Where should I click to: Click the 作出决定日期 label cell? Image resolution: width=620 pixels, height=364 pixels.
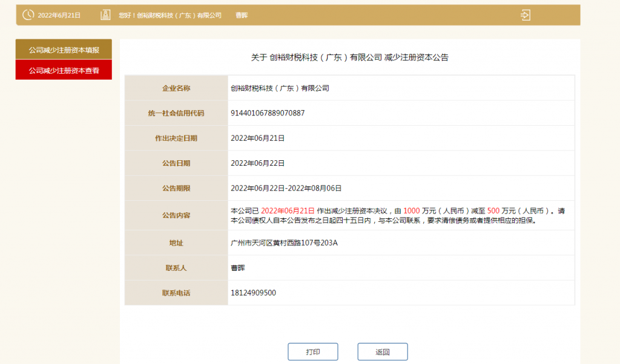[x=176, y=138]
